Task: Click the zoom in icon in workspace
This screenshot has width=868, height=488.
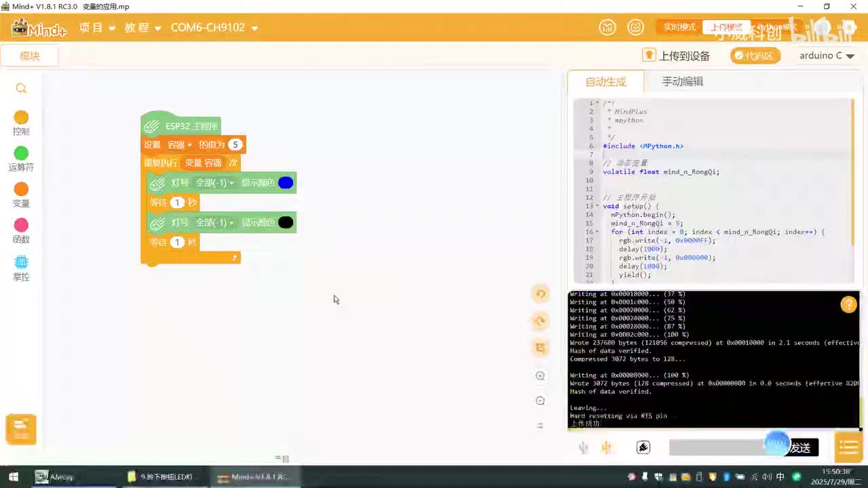Action: tap(540, 375)
